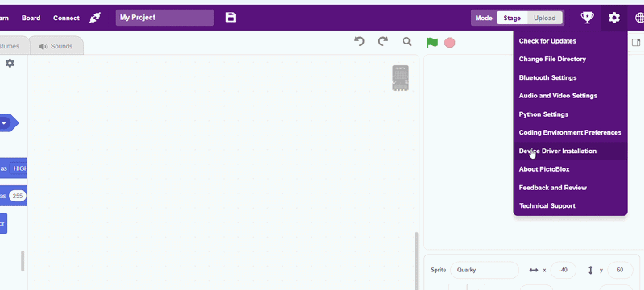Edit the My Project name field

[x=165, y=18]
